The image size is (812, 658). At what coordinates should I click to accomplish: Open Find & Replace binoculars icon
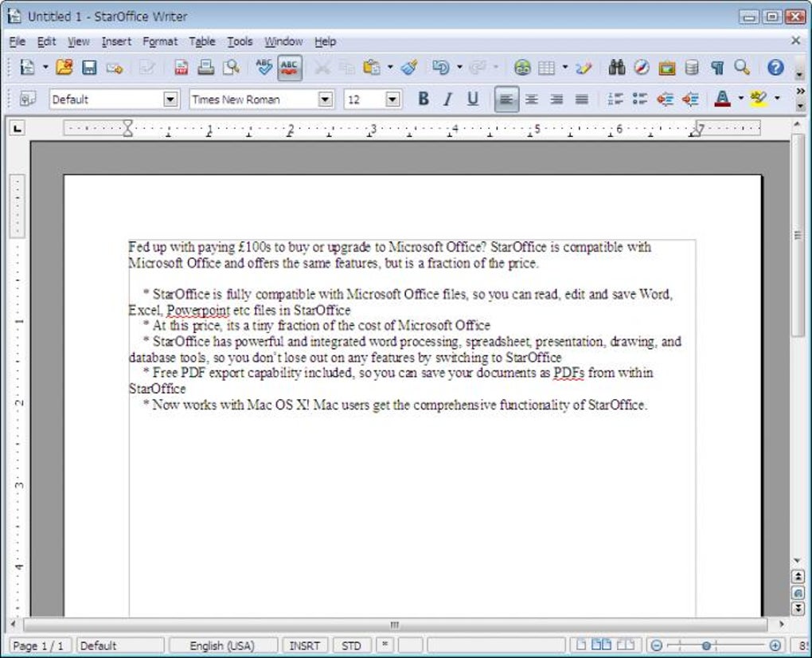(616, 68)
